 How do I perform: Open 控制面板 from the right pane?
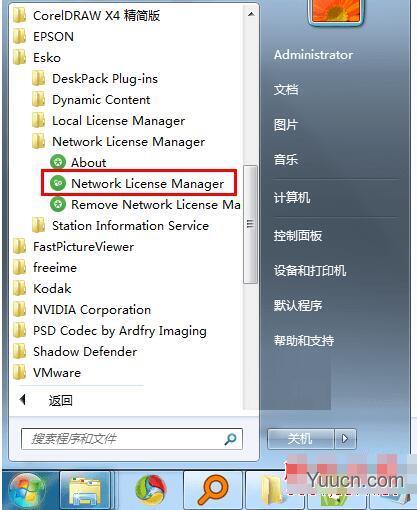tap(298, 236)
